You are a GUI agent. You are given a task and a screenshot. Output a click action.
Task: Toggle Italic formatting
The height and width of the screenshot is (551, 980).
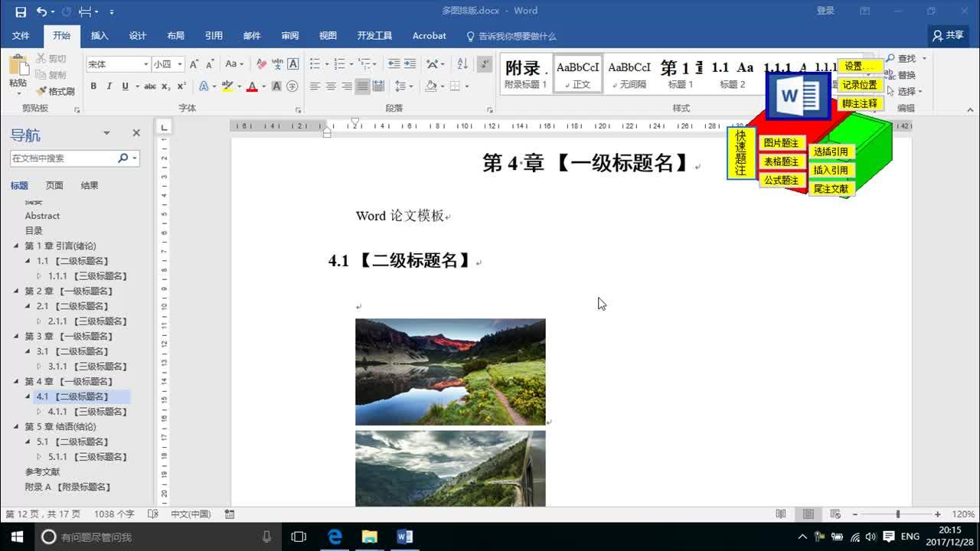pyautogui.click(x=109, y=86)
